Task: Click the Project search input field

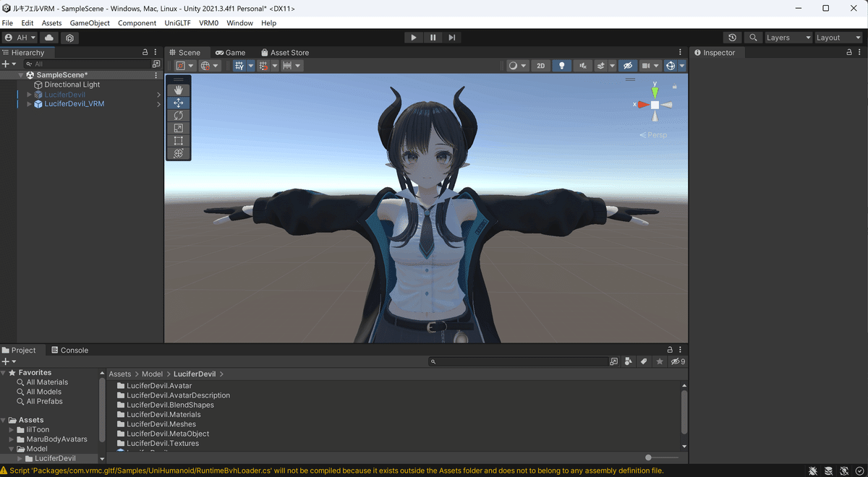Action: (518, 361)
